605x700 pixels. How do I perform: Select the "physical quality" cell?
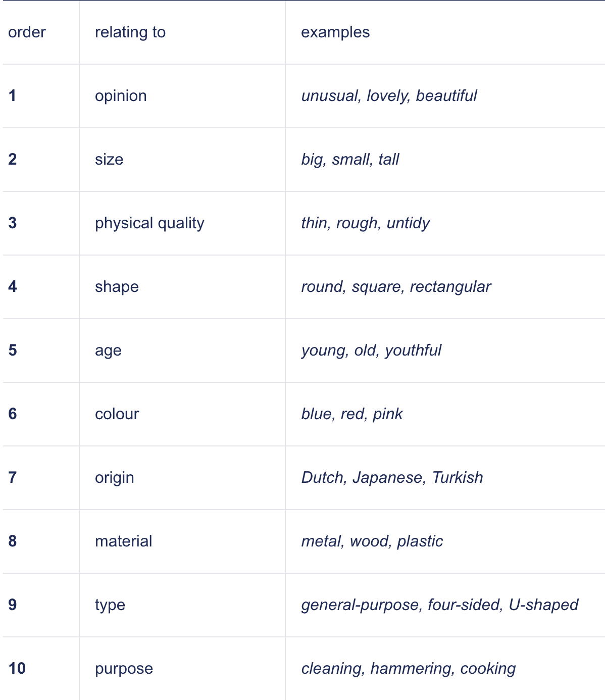(149, 223)
